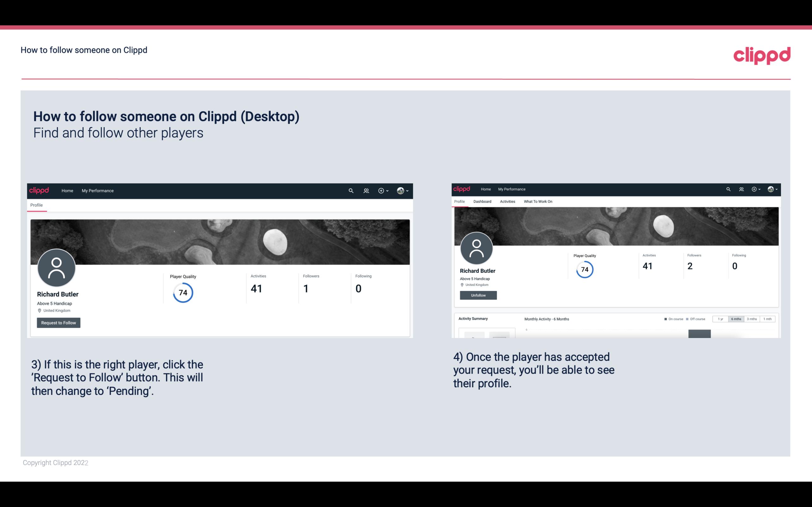
Task: Toggle 'On course' activity filter checkbox
Action: [664, 319]
